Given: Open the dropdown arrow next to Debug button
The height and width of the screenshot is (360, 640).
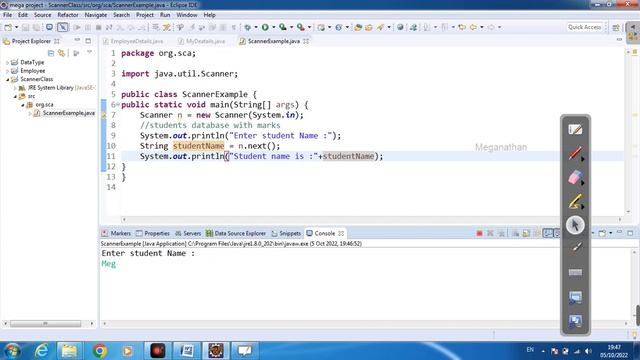Looking at the screenshot, I should [x=256, y=27].
